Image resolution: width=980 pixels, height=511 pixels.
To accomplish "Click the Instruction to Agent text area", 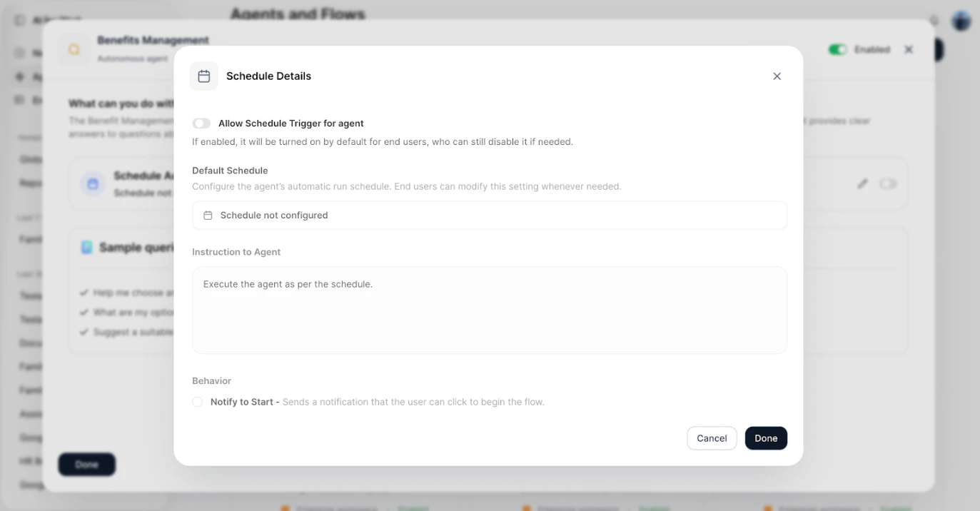I will (x=490, y=310).
